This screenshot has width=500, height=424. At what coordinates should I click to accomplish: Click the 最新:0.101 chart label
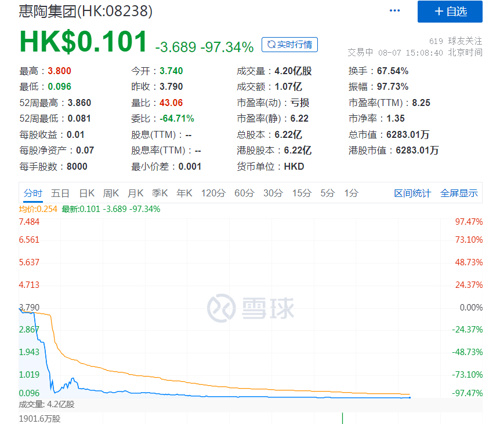(x=81, y=209)
